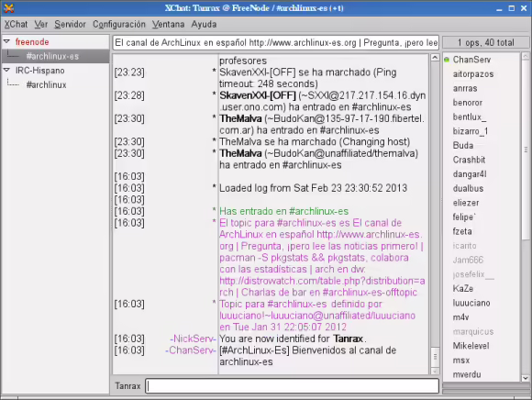Select user ChanServ in user list
The height and width of the screenshot is (400, 532).
(x=471, y=60)
